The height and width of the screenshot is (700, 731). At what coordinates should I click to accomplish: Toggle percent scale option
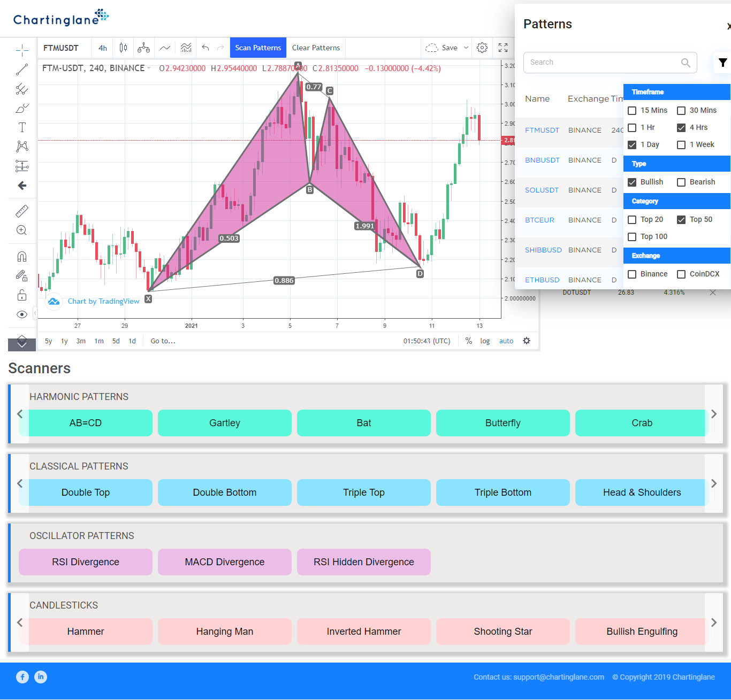pyautogui.click(x=469, y=341)
